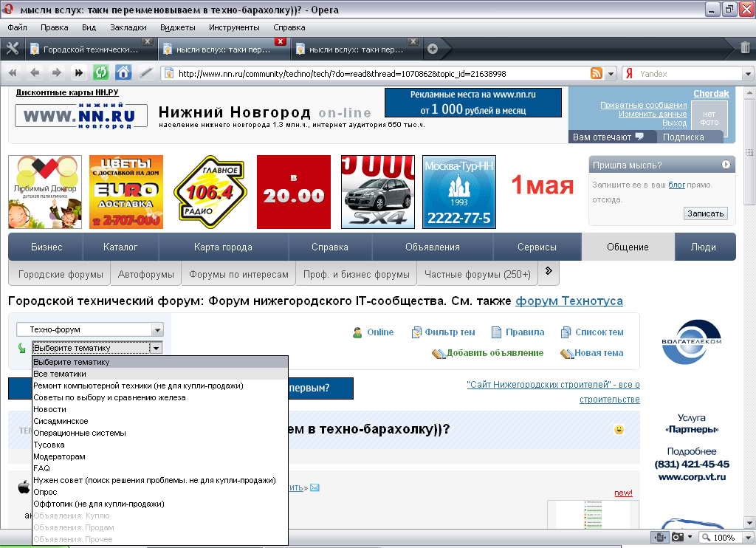
Task: Click the camera icon in status bar
Action: click(x=678, y=537)
